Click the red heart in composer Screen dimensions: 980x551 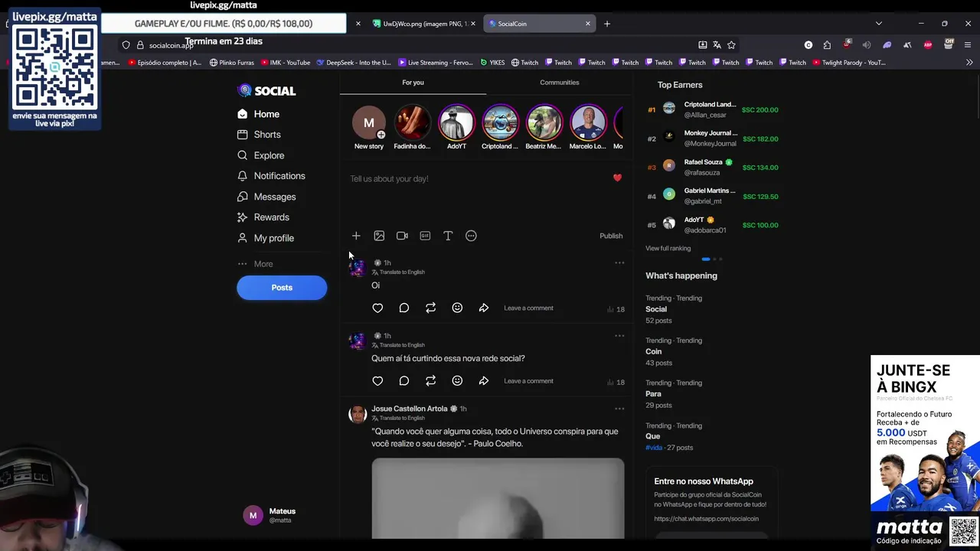(617, 178)
